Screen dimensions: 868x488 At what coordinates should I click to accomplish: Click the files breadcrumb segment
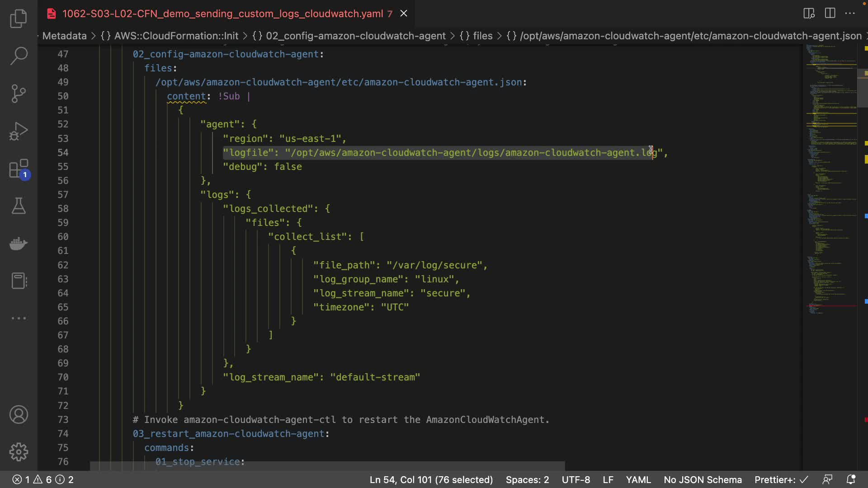coord(482,36)
